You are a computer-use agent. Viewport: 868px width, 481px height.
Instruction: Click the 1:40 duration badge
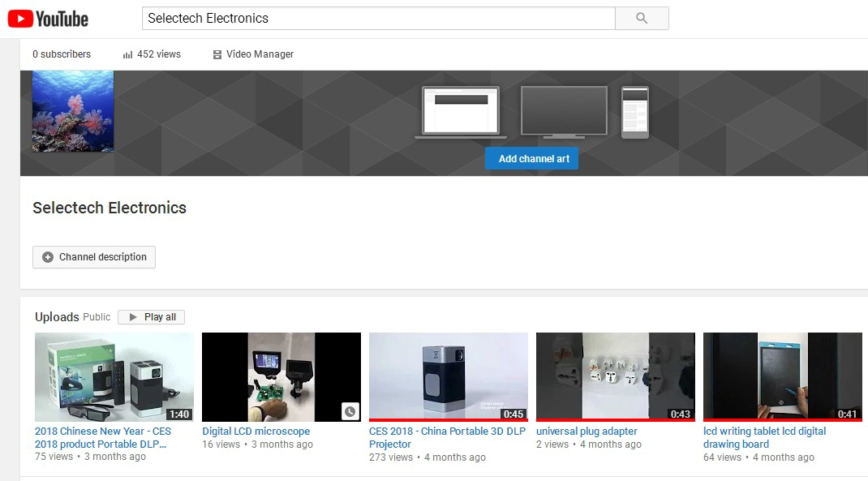coord(179,414)
